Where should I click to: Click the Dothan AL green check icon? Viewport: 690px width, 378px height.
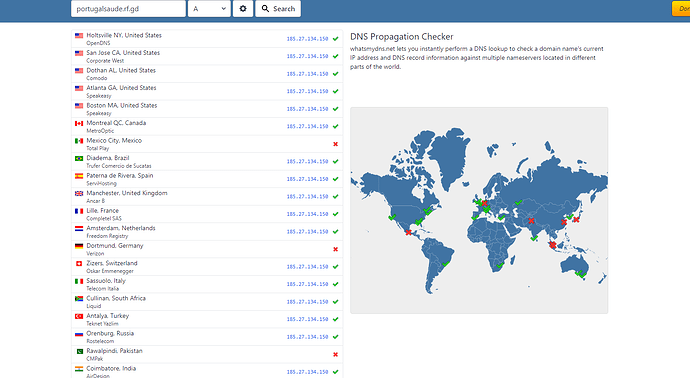coord(336,74)
